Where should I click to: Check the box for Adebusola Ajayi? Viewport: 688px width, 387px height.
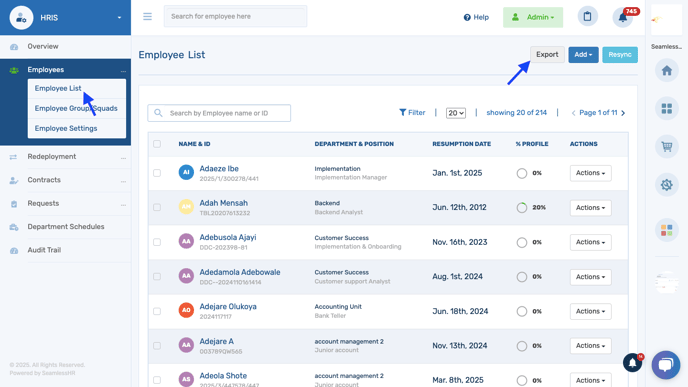click(157, 242)
